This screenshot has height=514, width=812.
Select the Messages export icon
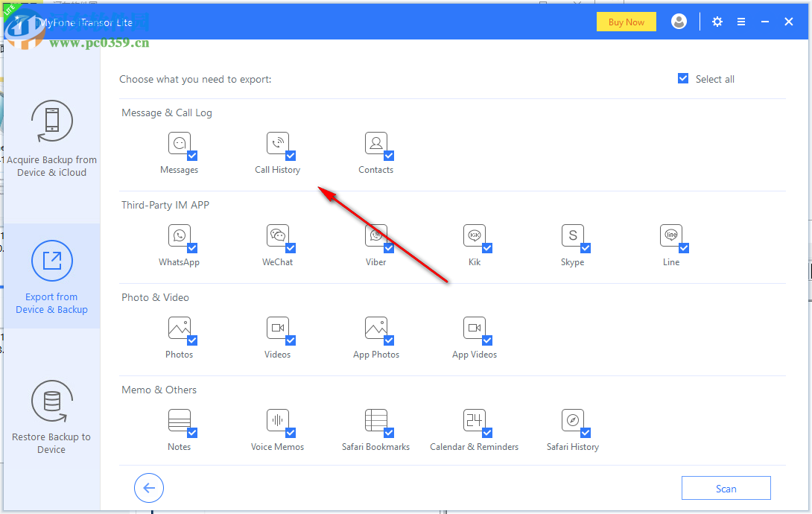tap(179, 144)
